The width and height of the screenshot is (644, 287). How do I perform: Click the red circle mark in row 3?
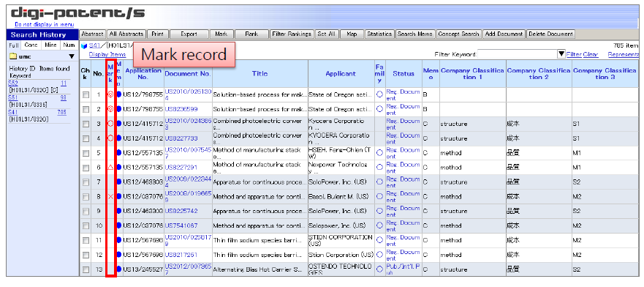pyautogui.click(x=110, y=123)
